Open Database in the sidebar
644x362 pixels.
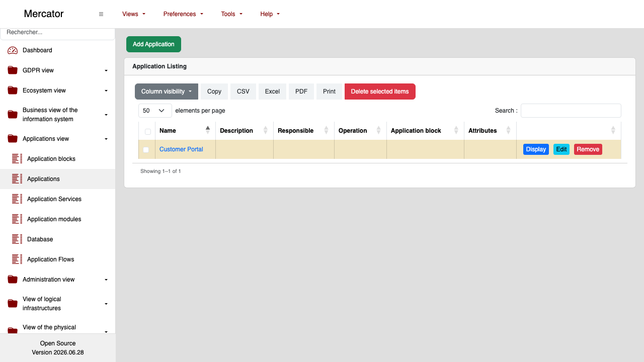click(x=40, y=239)
